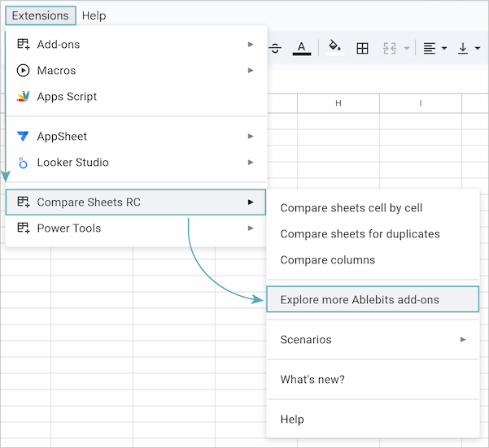
Task: Click Explore more Ablebits add-ons
Action: click(373, 299)
